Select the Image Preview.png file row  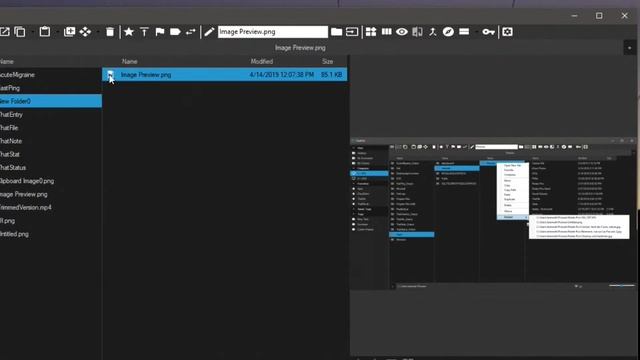pyautogui.click(x=224, y=75)
